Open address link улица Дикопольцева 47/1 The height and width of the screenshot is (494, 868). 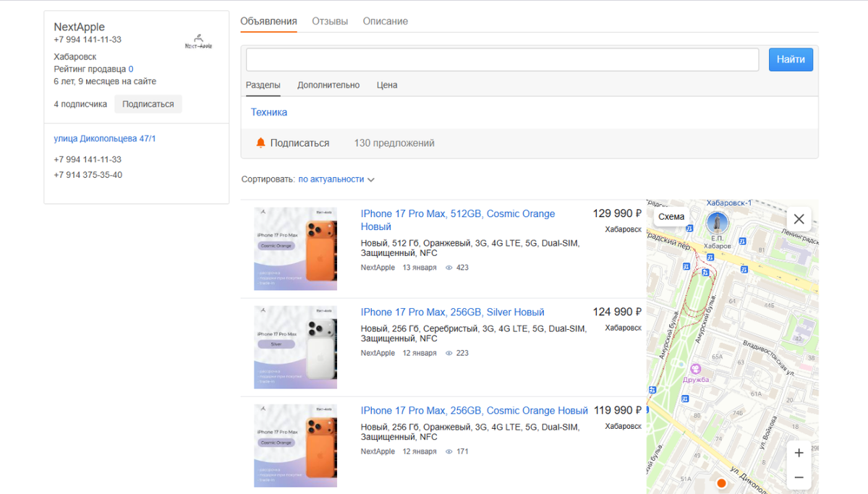(104, 138)
